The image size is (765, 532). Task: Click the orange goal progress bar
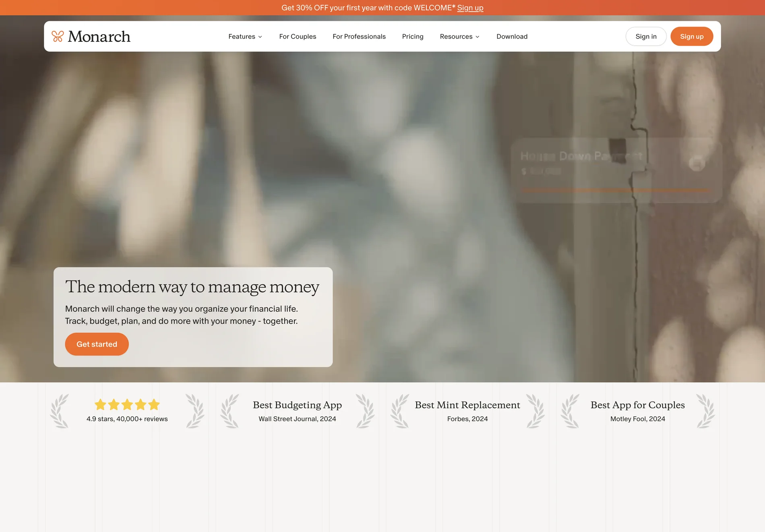(x=616, y=190)
